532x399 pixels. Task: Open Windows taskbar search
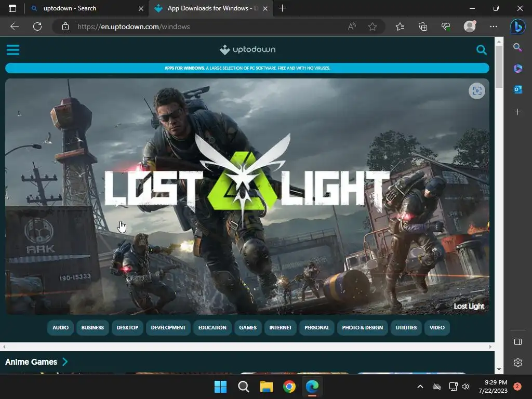click(243, 387)
